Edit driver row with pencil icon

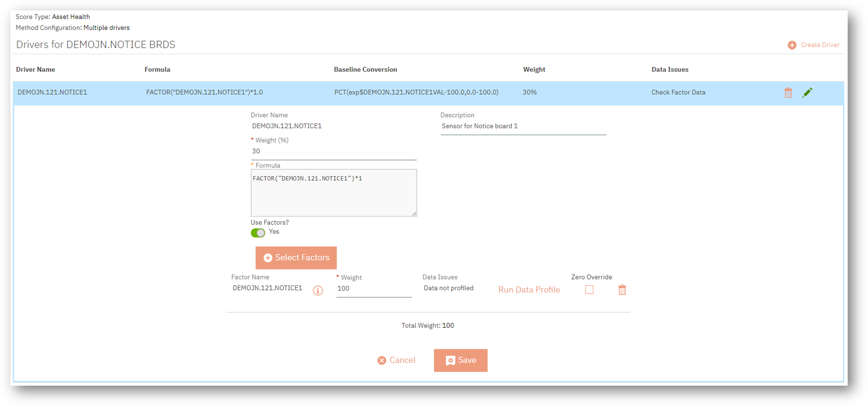pos(807,93)
